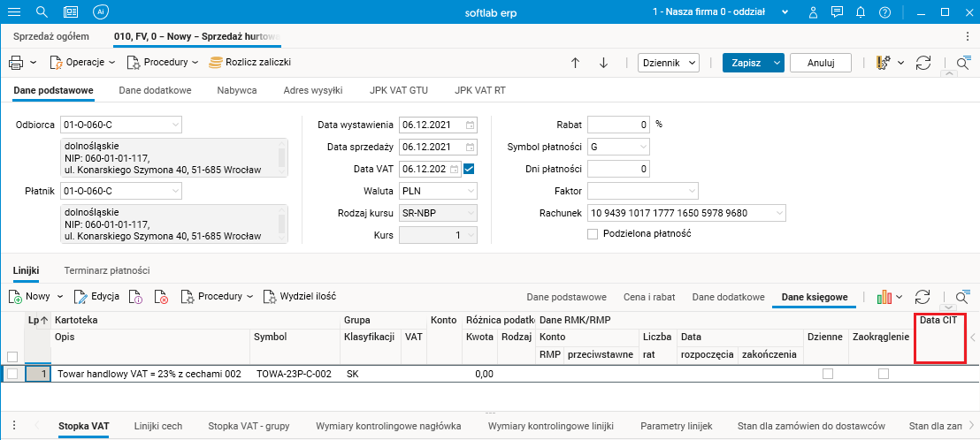Open the AI assistant icon
980x440 pixels.
pyautogui.click(x=100, y=11)
